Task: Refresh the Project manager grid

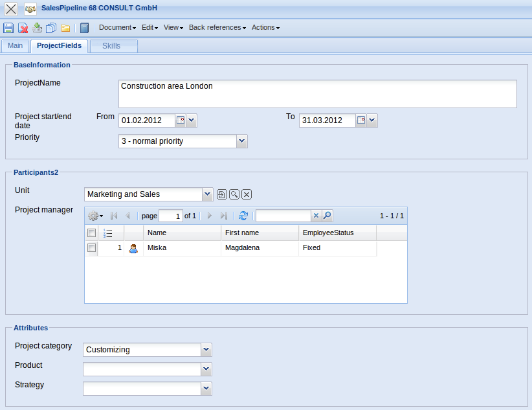Action: [243, 216]
